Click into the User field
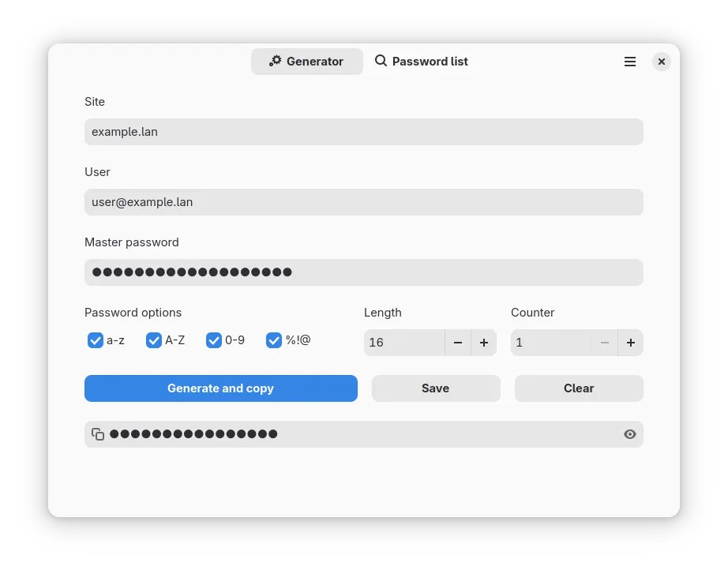728x570 pixels. pyautogui.click(x=363, y=202)
